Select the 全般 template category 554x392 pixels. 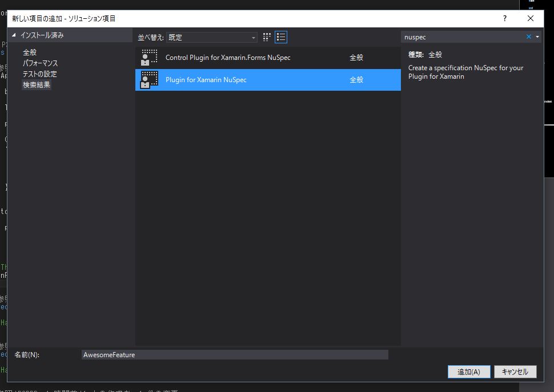[x=30, y=51]
